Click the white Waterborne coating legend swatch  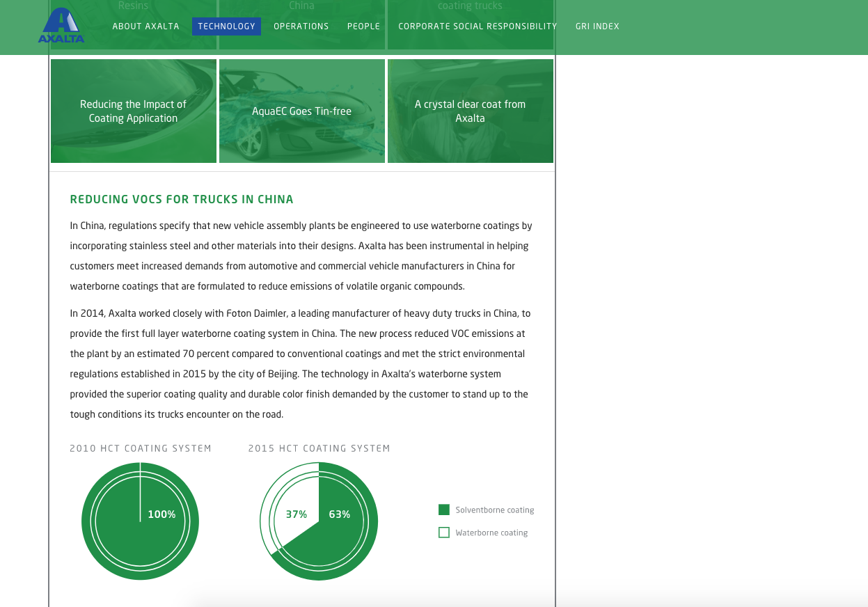[444, 533]
